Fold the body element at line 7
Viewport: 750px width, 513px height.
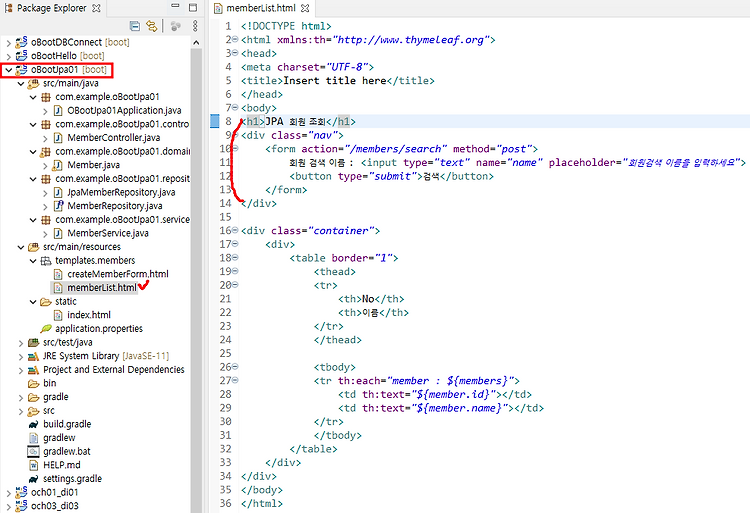tap(235, 107)
